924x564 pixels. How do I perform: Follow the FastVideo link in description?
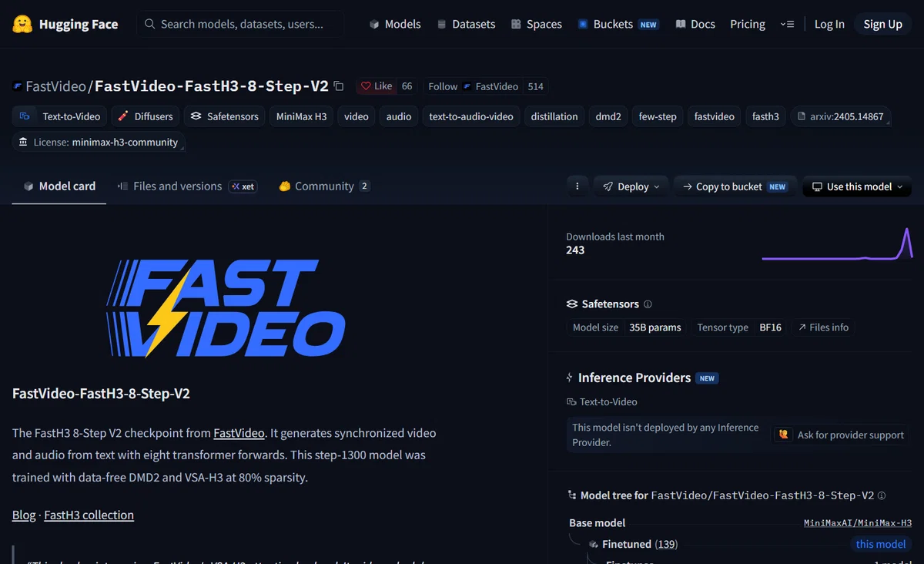click(239, 433)
